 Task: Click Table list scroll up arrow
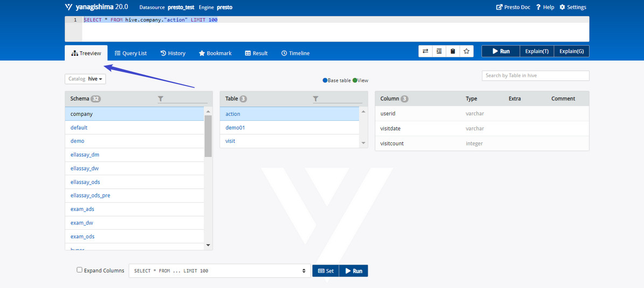[363, 111]
